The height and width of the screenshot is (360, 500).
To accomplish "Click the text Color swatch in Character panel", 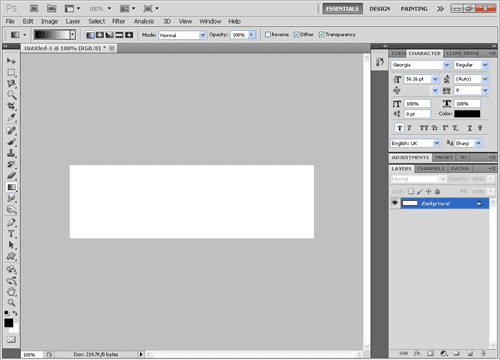I will click(467, 114).
